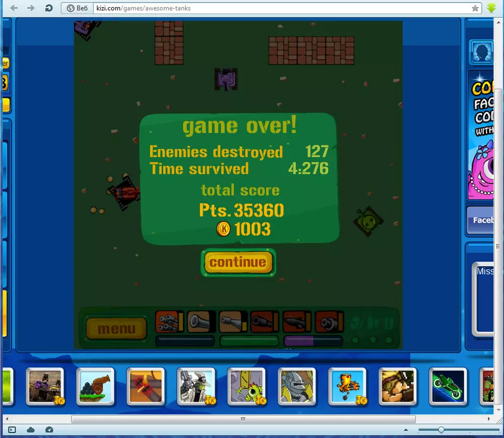This screenshot has width=504, height=438.
Task: Click the yellow continue button
Action: 238,262
